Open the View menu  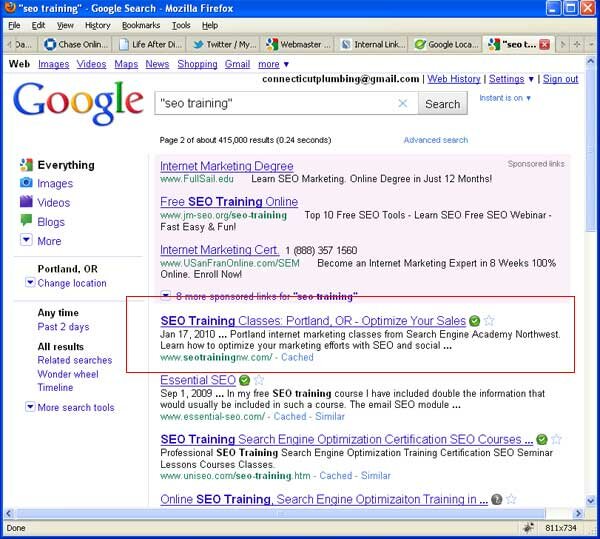click(65, 25)
